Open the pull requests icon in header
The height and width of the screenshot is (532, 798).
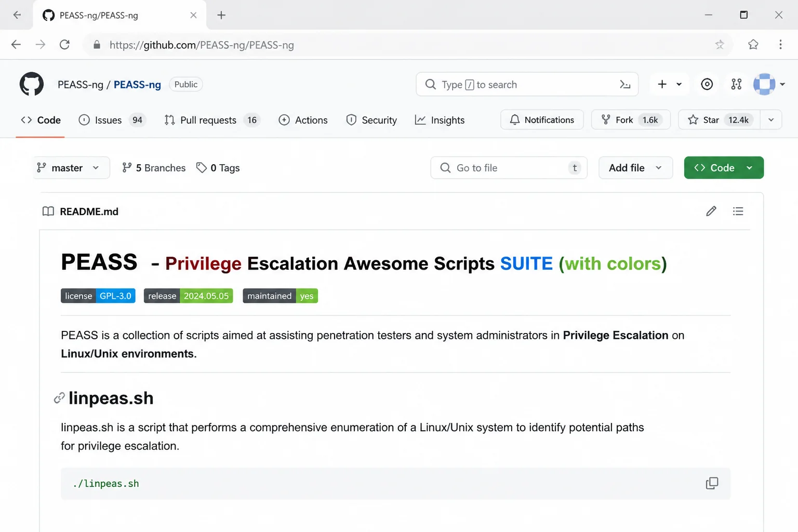pyautogui.click(x=736, y=84)
